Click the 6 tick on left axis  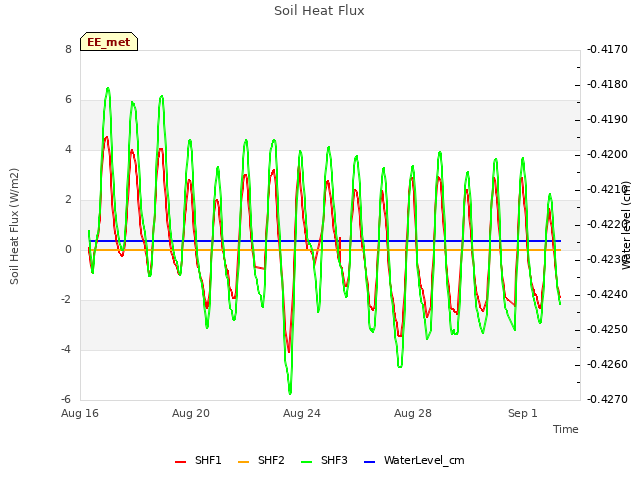coord(68,100)
